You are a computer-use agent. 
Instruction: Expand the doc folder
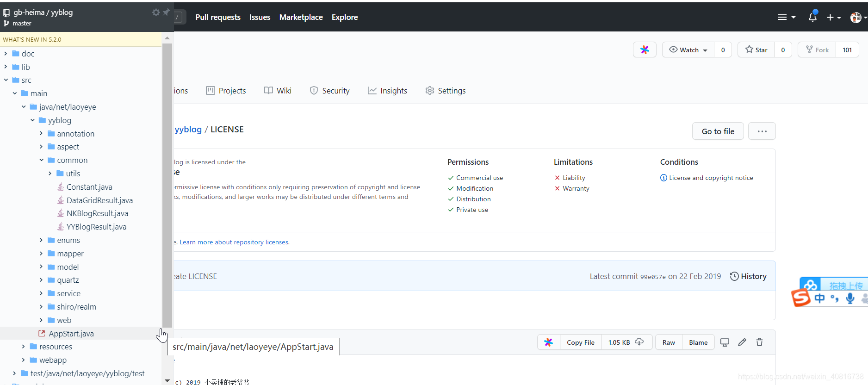coord(6,54)
